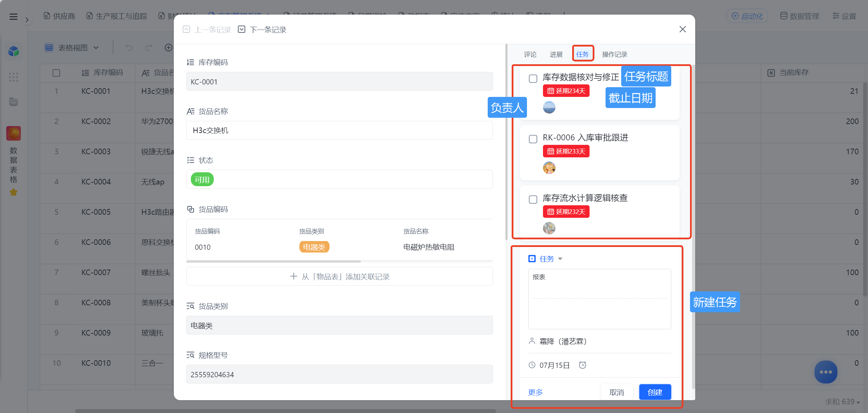Viewport: 868px width, 413px height.
Task: Click the 货品名称 field with H3c交换机
Action: 339,130
